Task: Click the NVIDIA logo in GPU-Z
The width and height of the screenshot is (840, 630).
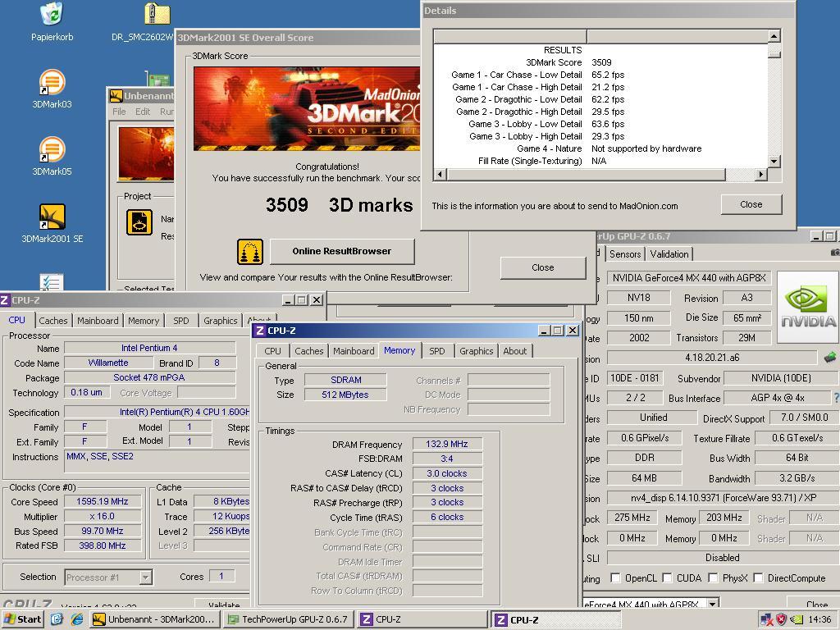Action: coord(808,307)
